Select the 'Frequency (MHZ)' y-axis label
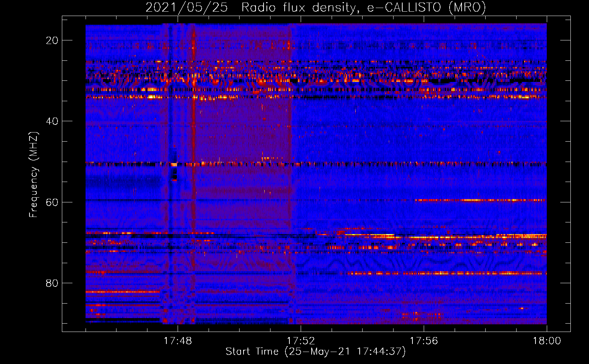The image size is (589, 364). click(33, 175)
